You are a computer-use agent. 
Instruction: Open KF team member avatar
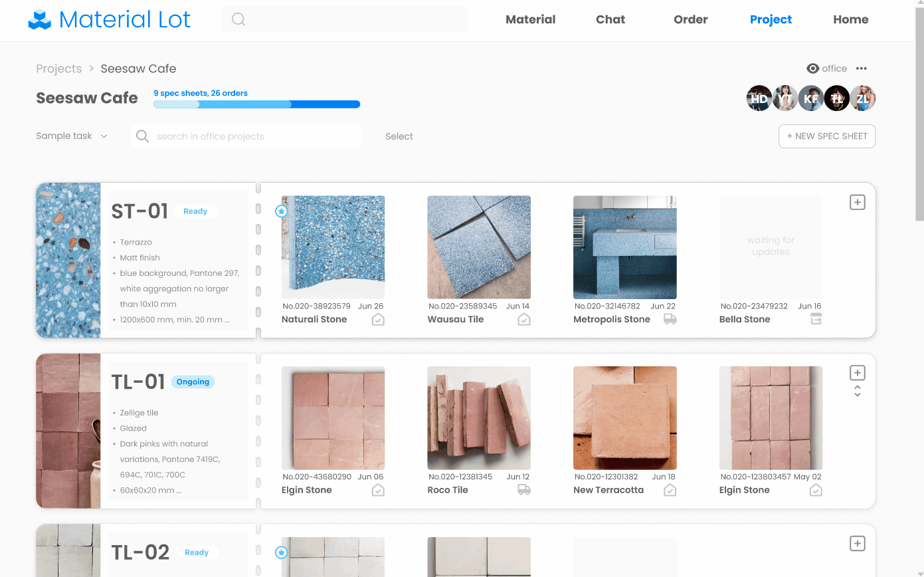pos(811,98)
